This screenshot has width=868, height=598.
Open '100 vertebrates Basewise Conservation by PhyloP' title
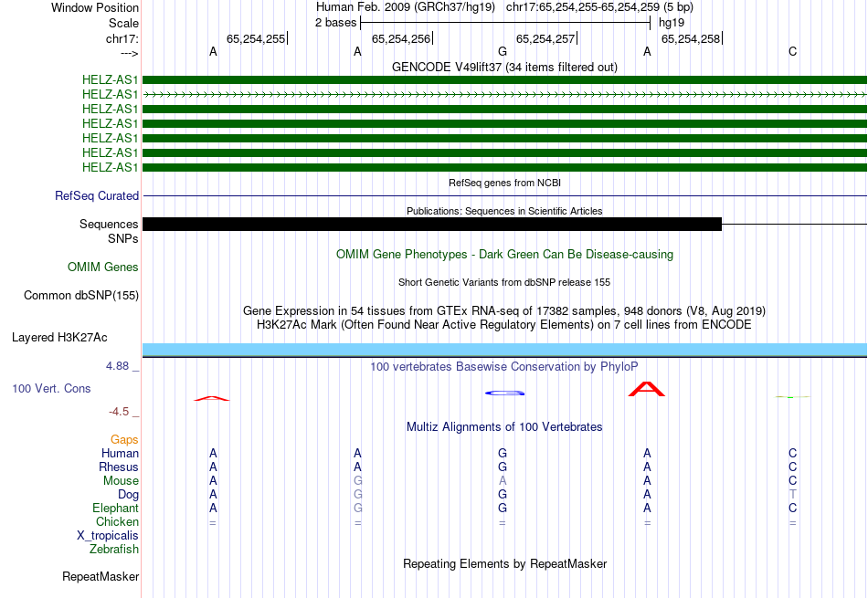coord(504,367)
